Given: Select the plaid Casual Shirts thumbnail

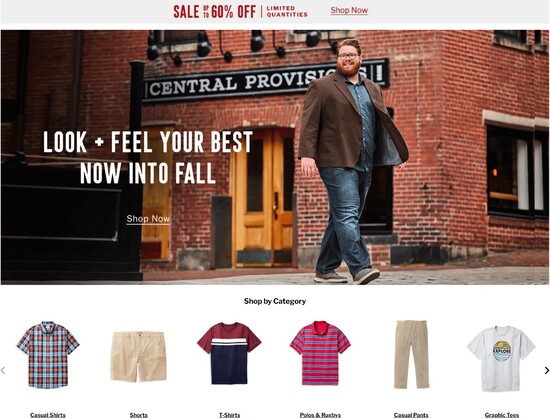Looking at the screenshot, I should click(48, 354).
